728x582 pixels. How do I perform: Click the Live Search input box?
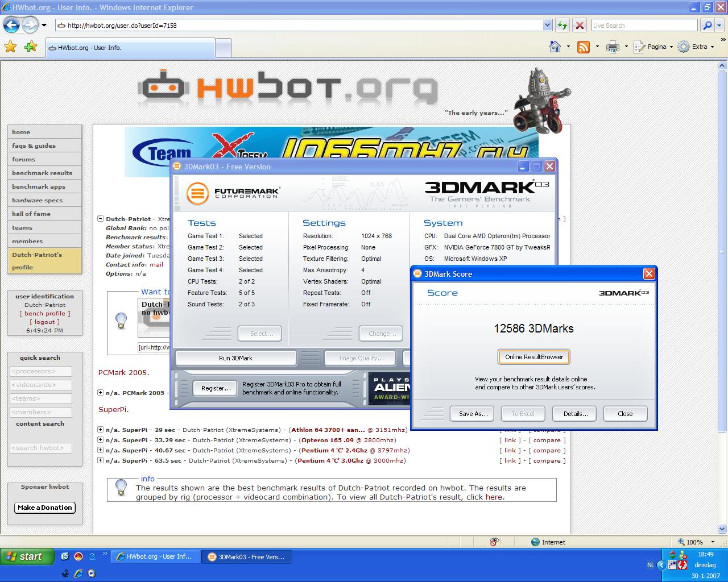pos(644,25)
